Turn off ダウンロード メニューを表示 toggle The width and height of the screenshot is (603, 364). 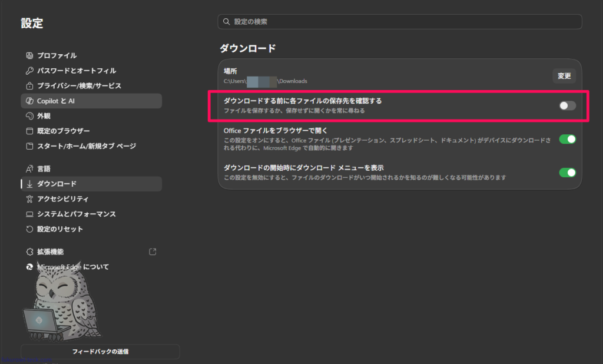(567, 173)
